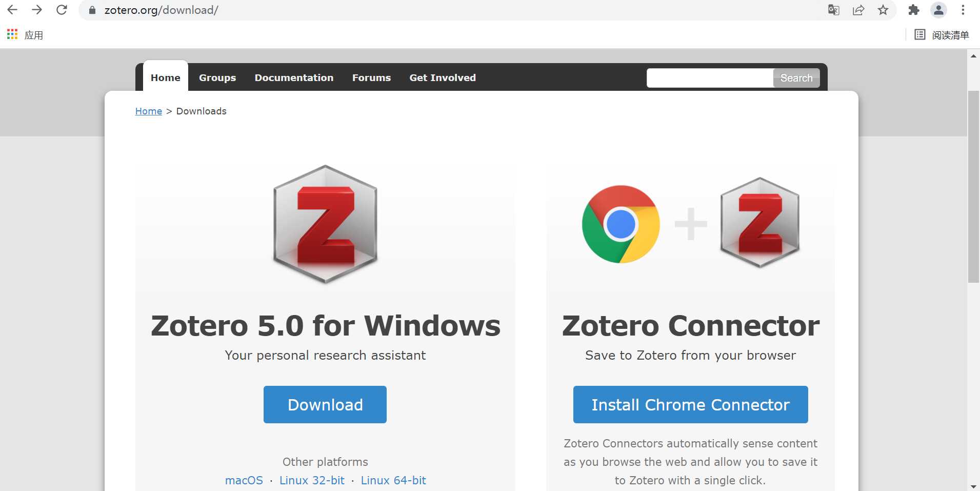Open the Forums navigation item
The width and height of the screenshot is (980, 491).
(x=371, y=77)
